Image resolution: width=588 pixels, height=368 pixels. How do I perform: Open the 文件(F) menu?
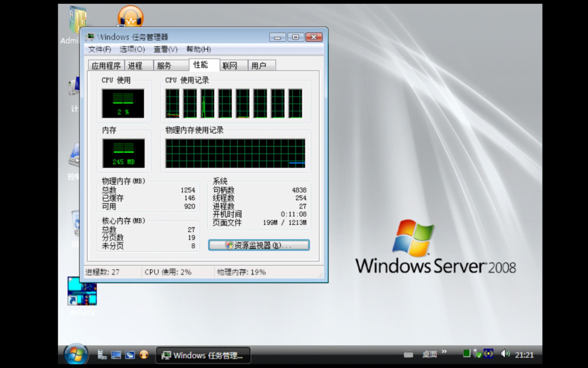click(x=100, y=49)
